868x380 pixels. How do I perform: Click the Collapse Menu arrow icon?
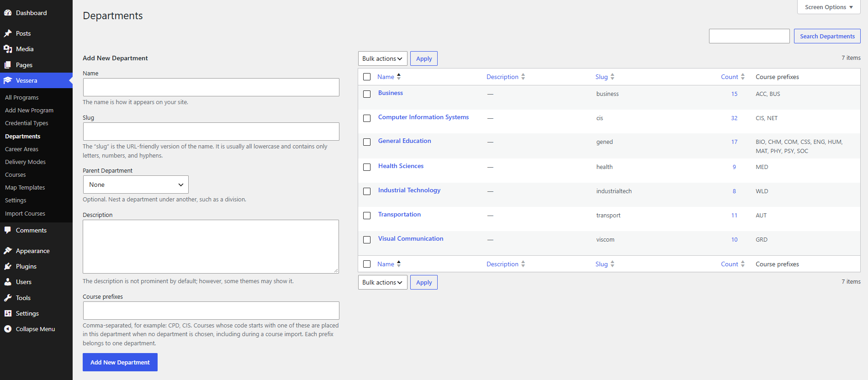tap(8, 329)
